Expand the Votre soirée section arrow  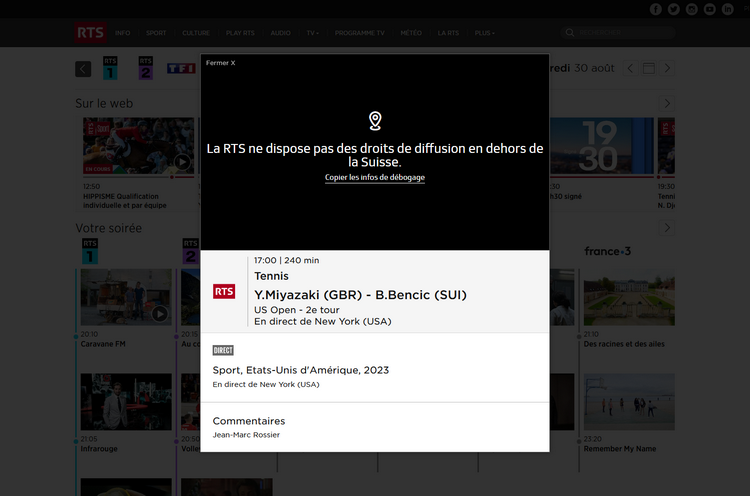click(x=667, y=228)
